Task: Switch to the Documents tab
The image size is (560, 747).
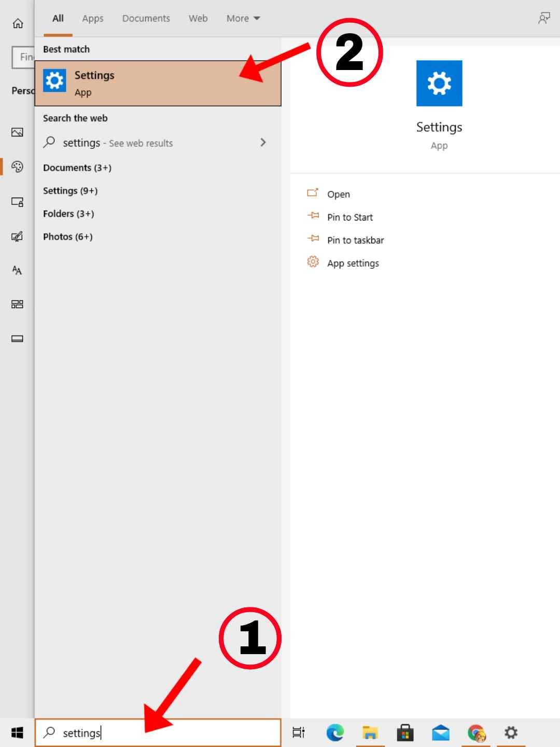Action: point(146,19)
